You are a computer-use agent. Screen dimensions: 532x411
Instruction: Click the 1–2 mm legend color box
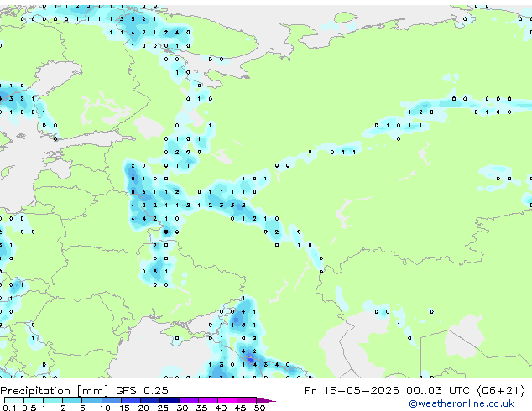click(x=53, y=400)
